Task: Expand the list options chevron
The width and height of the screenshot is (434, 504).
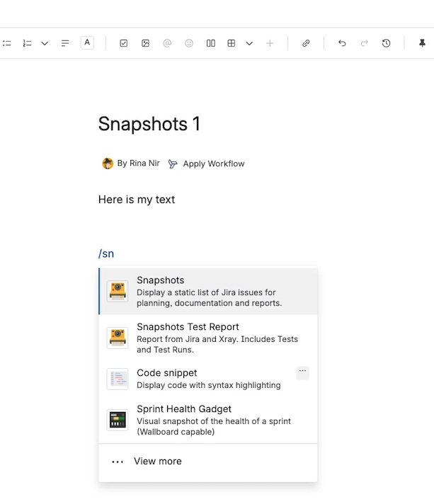Action: pyautogui.click(x=45, y=43)
